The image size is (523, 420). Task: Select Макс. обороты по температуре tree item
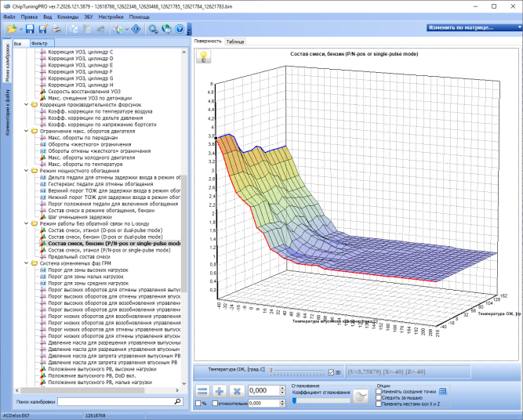coord(85,165)
